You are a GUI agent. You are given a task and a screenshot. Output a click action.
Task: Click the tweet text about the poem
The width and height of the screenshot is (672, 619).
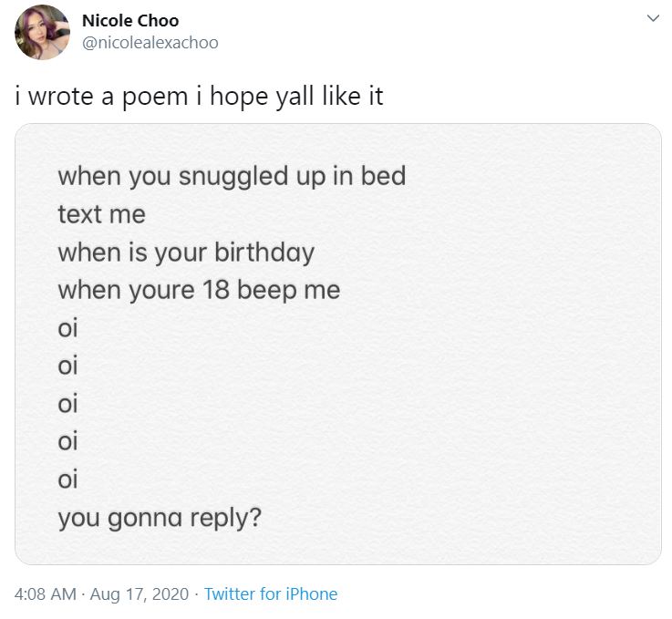click(x=200, y=96)
